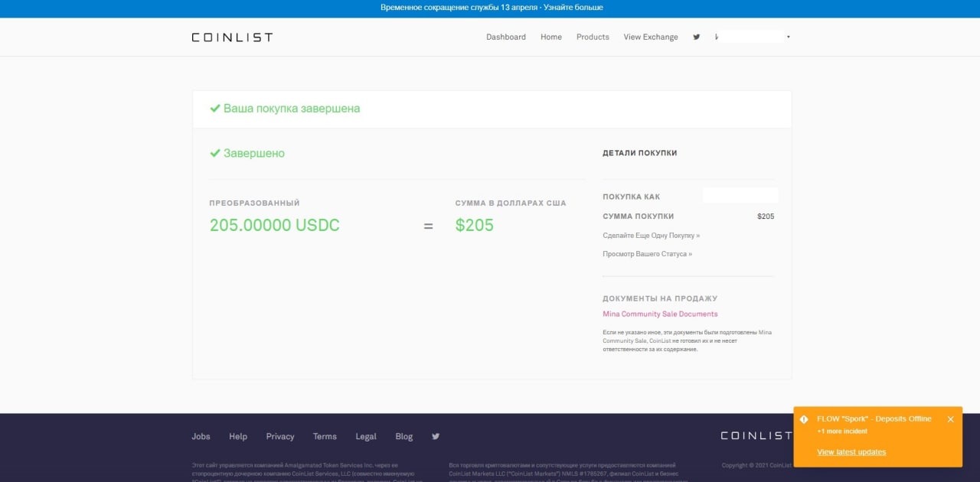Open Jobs link in footer
Screen dimensions: 980x482
point(201,436)
